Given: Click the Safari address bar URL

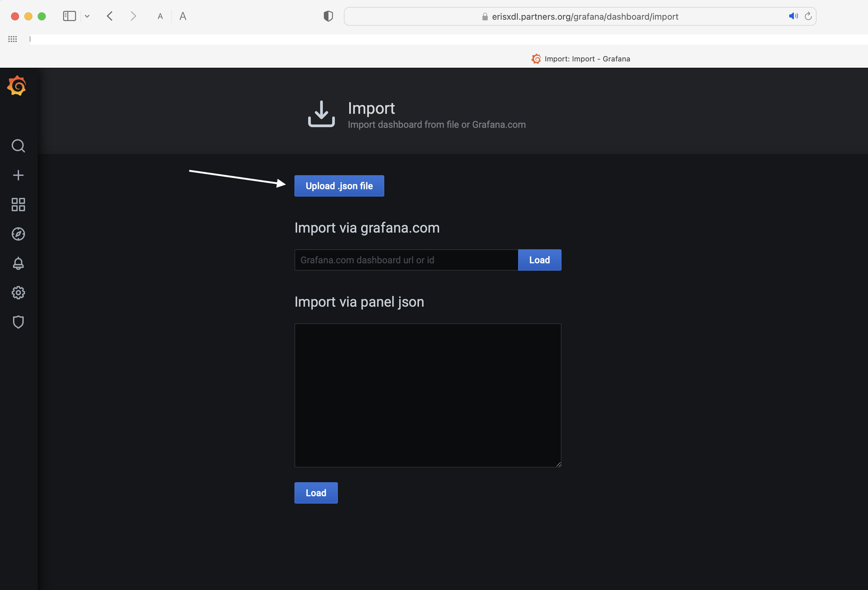Looking at the screenshot, I should [585, 16].
